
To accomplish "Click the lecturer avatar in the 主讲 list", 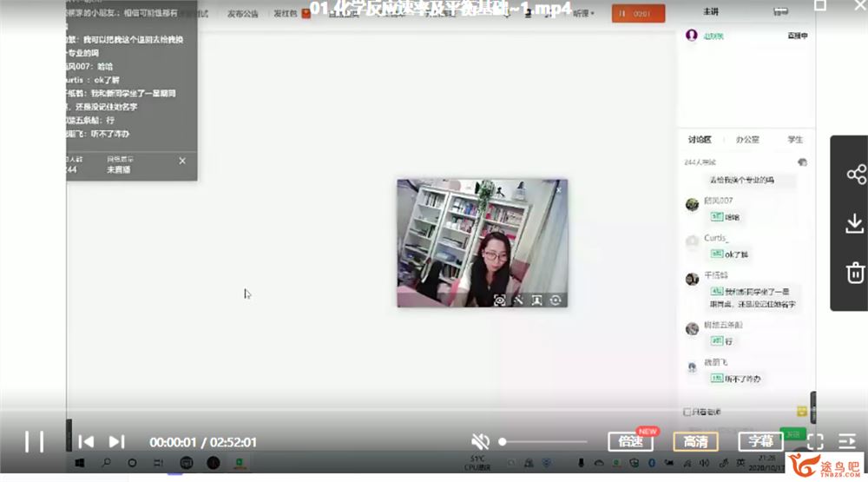I will pyautogui.click(x=692, y=36).
